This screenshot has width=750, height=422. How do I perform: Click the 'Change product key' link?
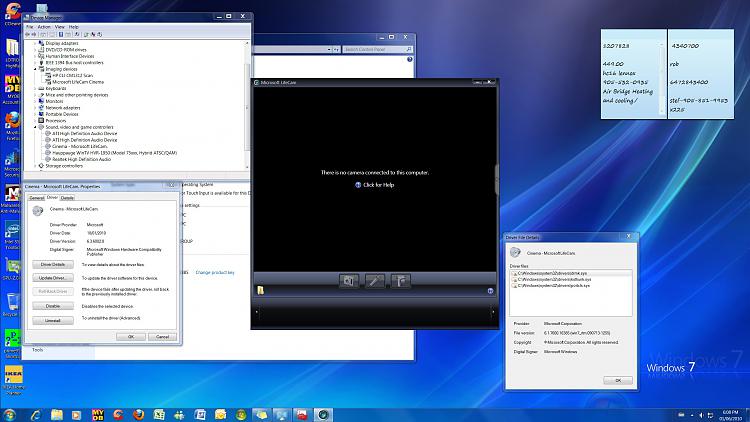click(x=215, y=273)
